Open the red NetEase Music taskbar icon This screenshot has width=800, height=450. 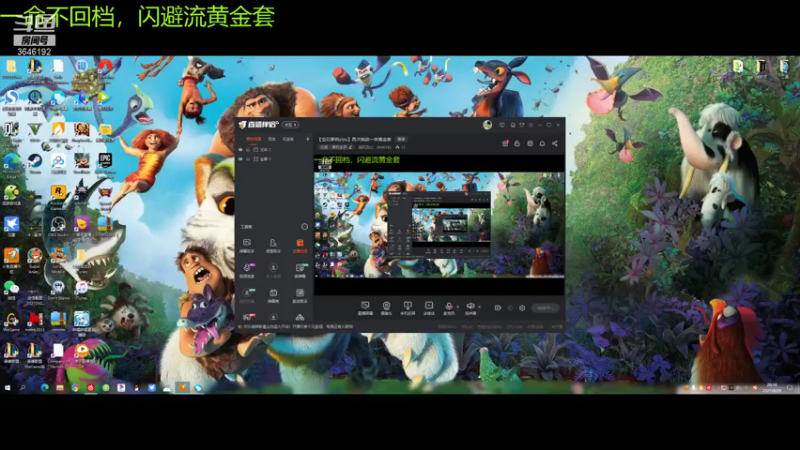click(x=90, y=388)
